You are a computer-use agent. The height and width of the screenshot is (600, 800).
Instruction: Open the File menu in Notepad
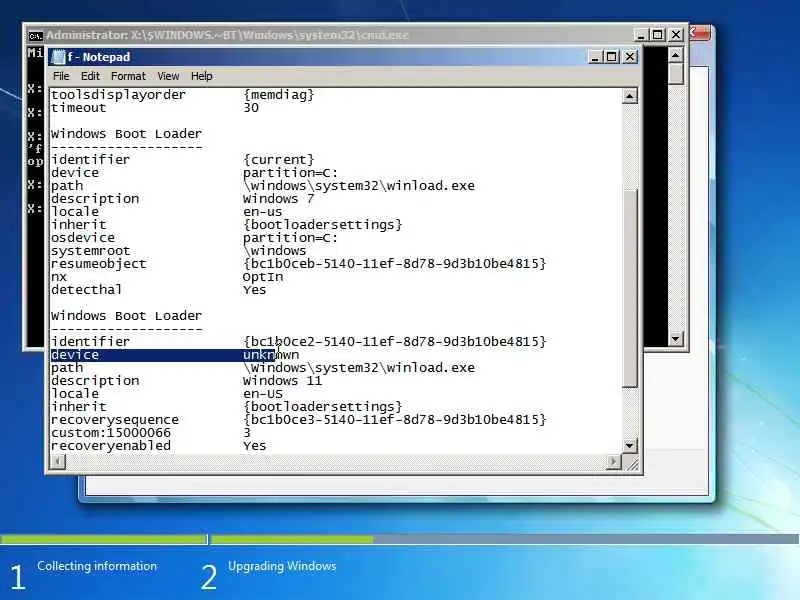tap(61, 76)
